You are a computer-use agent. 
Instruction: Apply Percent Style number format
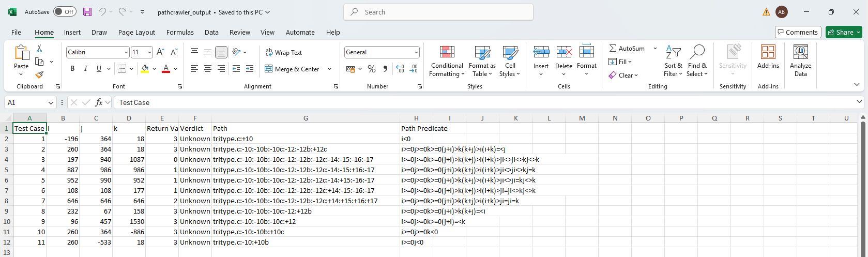click(371, 69)
